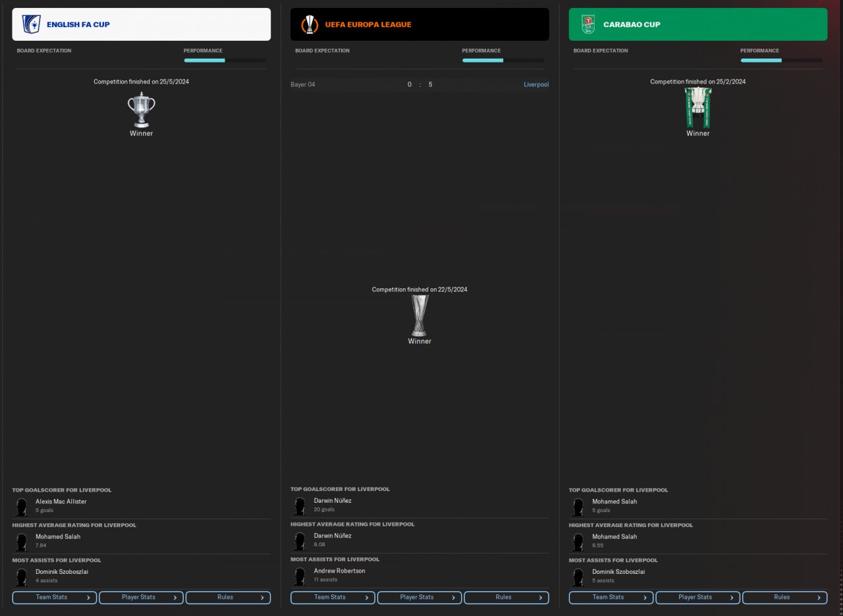
Task: Click Szoboszlai's silhouette beside 5 assists
Action: 578,577
